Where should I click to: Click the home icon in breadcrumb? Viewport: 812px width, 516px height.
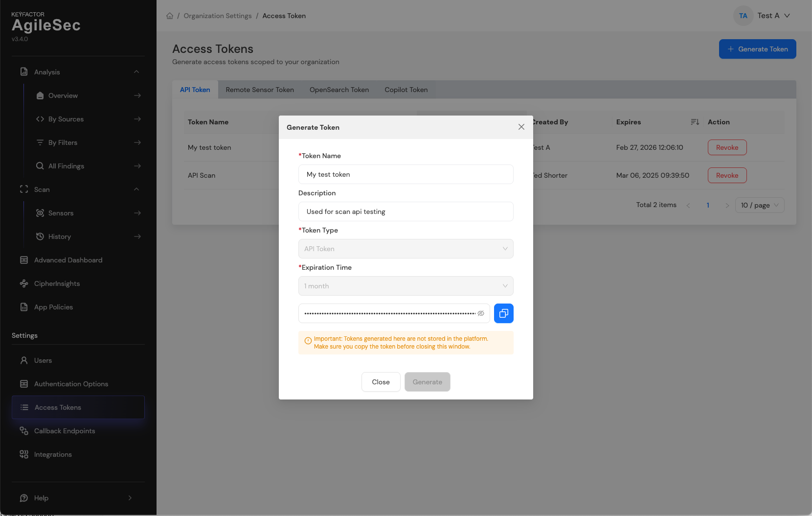(170, 16)
